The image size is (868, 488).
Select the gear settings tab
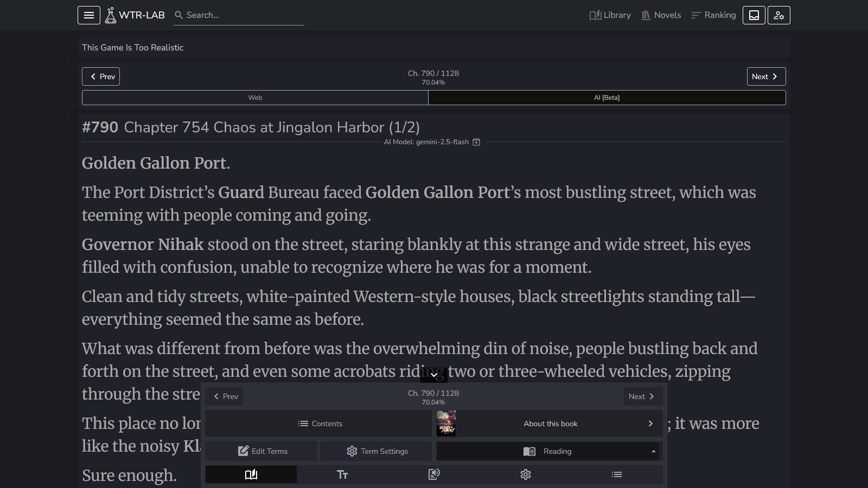[x=526, y=474]
